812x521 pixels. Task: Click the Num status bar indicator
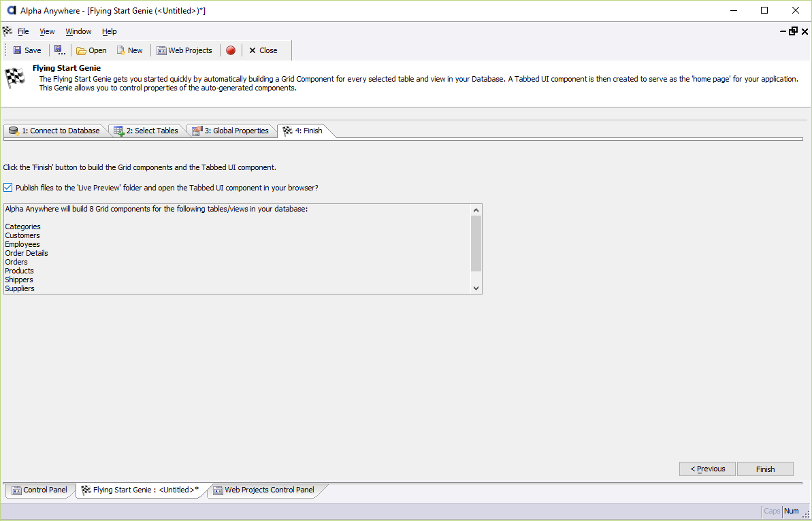[792, 511]
